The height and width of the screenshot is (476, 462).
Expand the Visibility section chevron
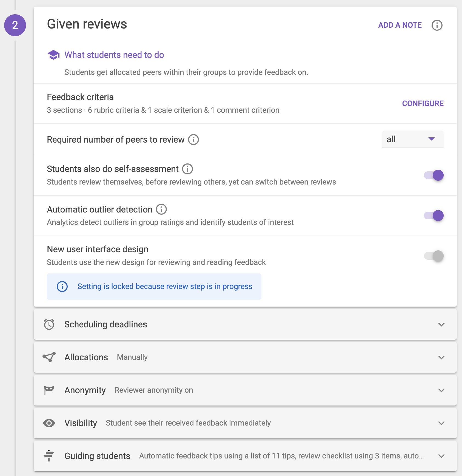coord(441,423)
